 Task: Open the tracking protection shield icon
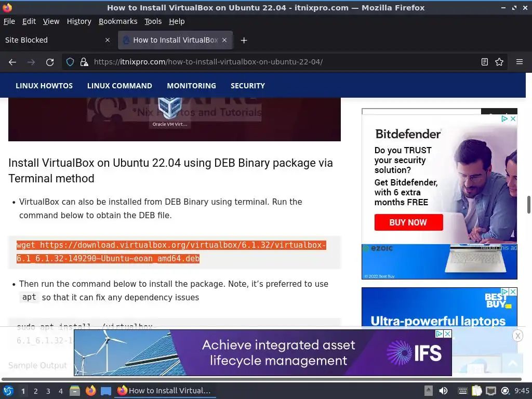tap(70, 62)
